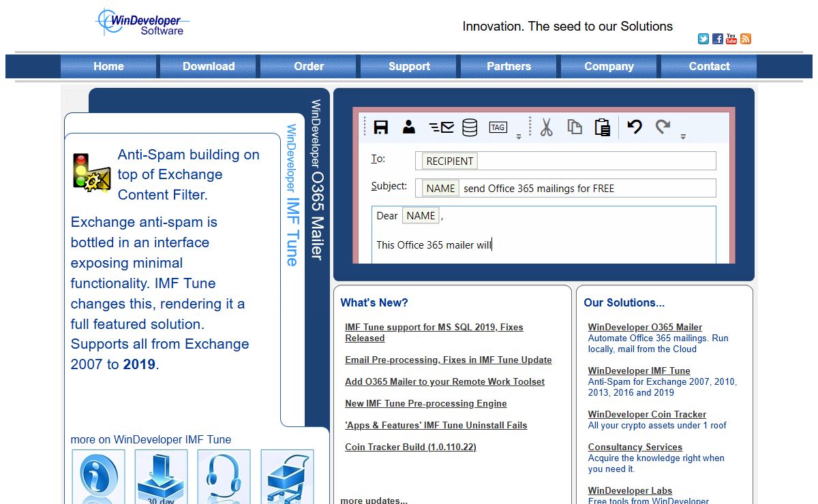Click 'Automate Office 365 mailings' description
818x504 pixels.
(658, 343)
